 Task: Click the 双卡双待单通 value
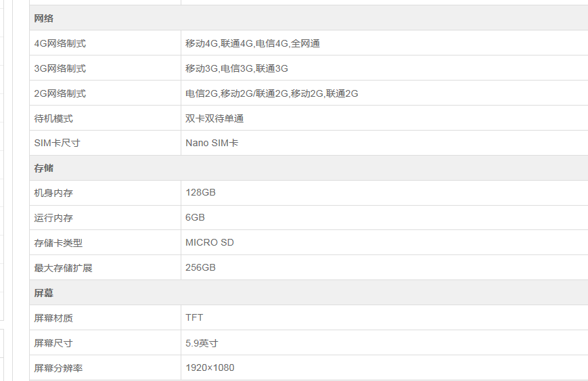[x=214, y=118]
